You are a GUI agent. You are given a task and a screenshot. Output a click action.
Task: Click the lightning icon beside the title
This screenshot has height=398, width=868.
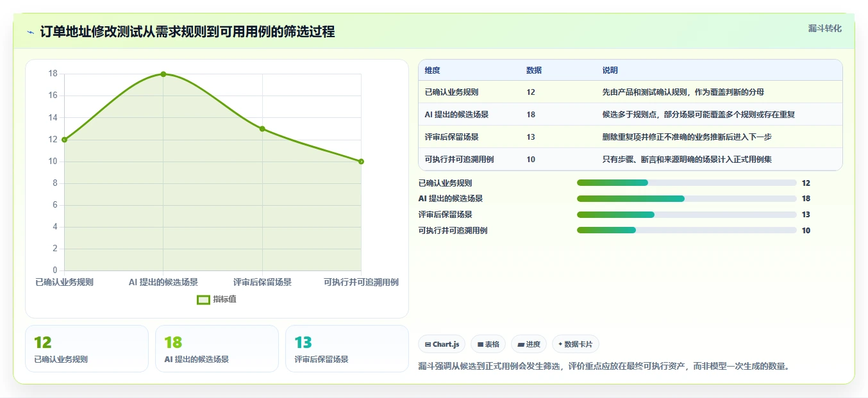pos(30,32)
